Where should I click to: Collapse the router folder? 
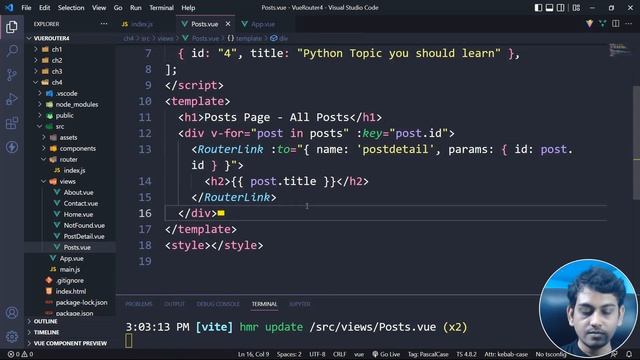(x=70, y=159)
